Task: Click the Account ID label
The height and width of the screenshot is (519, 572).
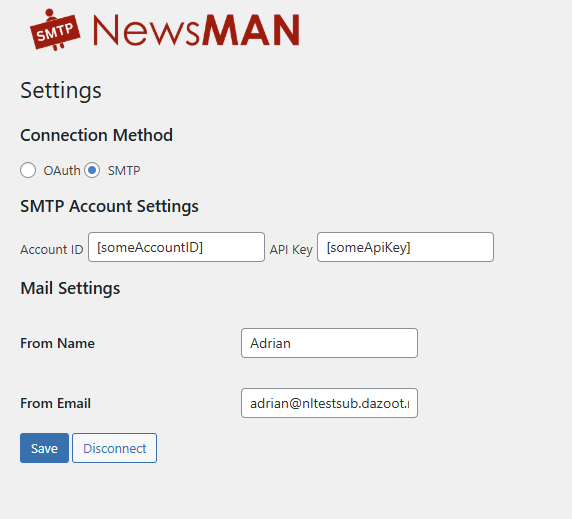Action: (52, 249)
